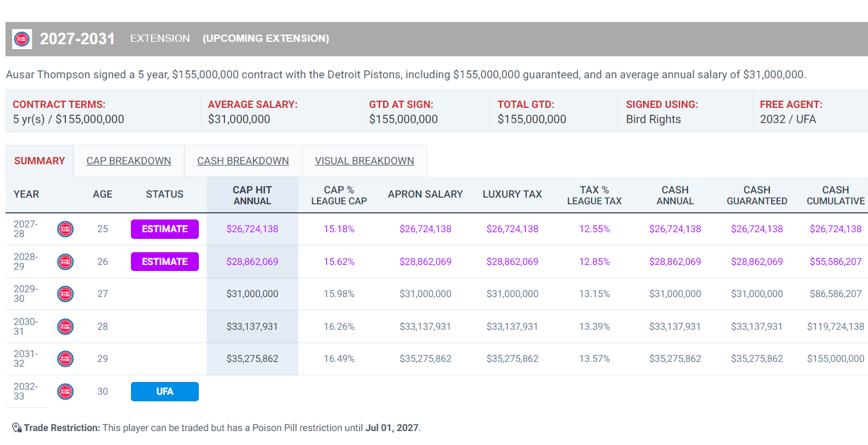Click the Cap Hit Annual column header
This screenshot has width=868, height=445.
coord(252,195)
